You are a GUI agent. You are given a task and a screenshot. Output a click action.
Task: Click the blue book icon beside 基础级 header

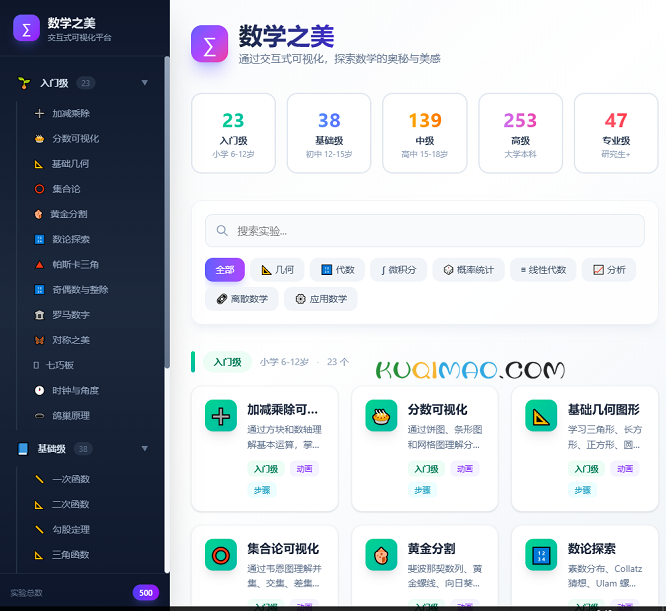pos(23,449)
